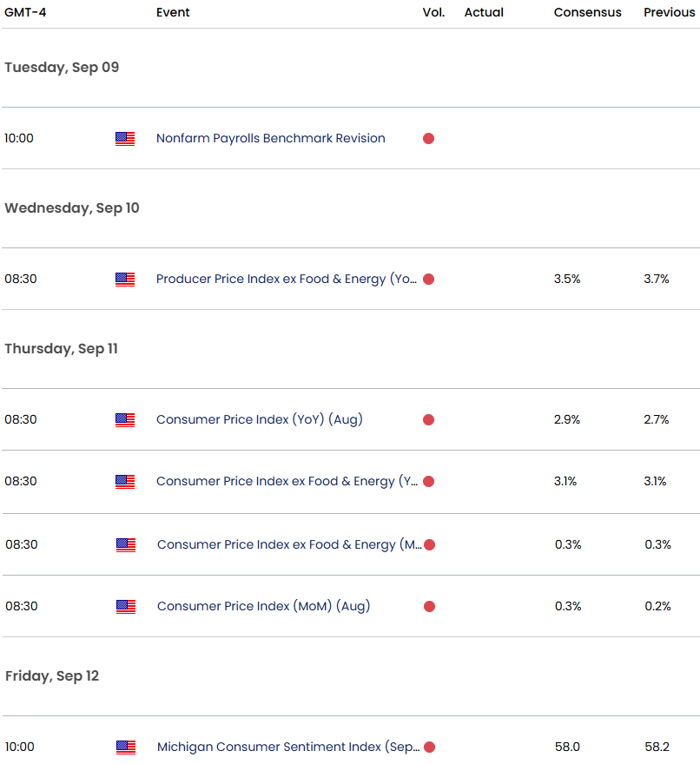Click US flag beside Consumer Price Index (YoY)
700x764 pixels.
click(x=125, y=420)
